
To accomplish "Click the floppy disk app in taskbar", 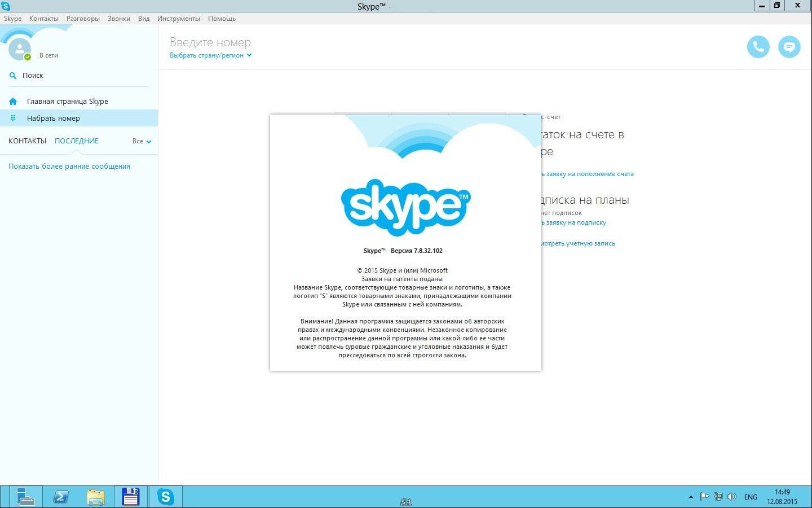I will [131, 497].
